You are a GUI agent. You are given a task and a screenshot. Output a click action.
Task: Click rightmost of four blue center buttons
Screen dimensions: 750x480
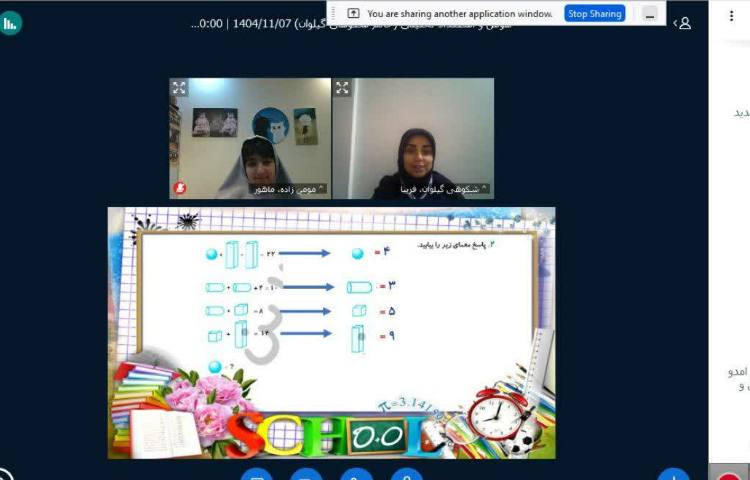pos(406,474)
